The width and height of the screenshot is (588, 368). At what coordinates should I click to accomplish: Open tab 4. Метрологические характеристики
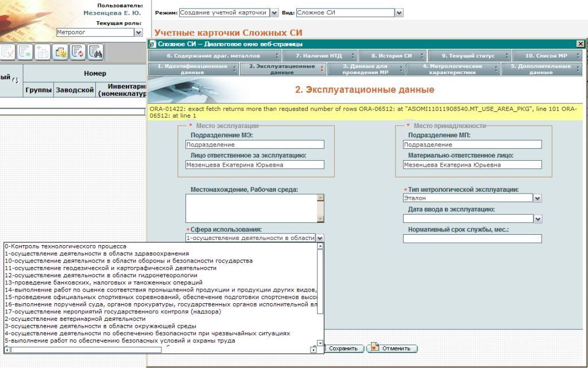pos(452,69)
